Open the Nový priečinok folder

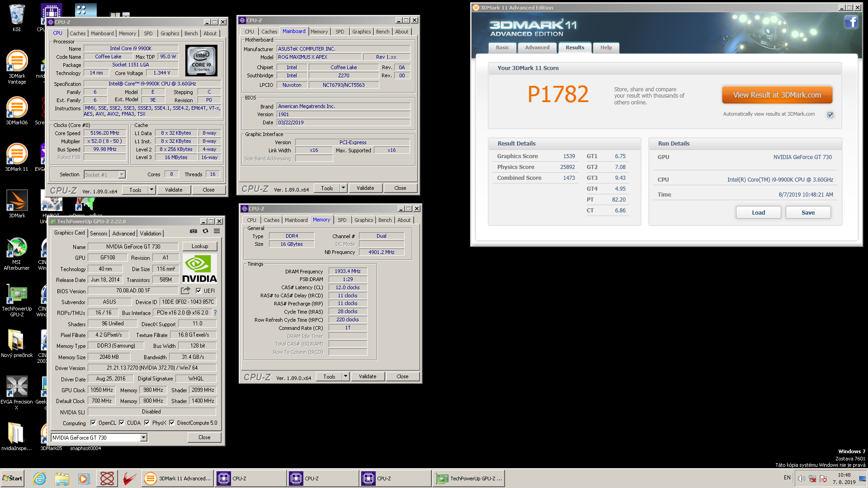pyautogui.click(x=17, y=343)
